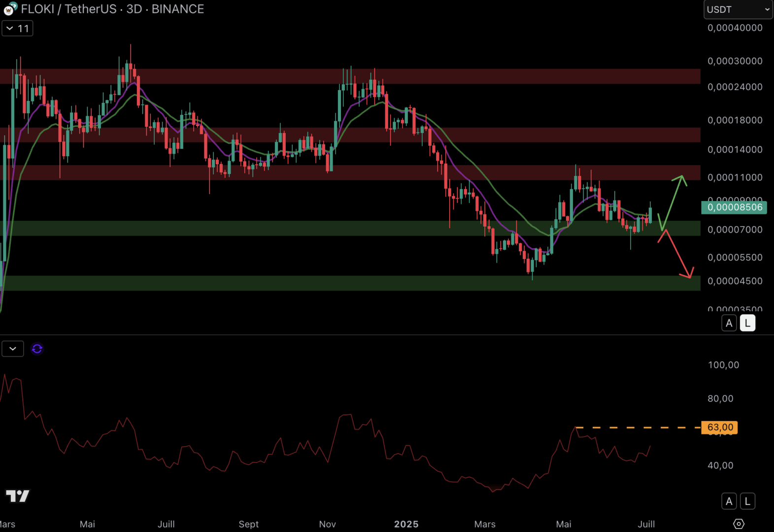Image resolution: width=774 pixels, height=532 pixels.
Task: Select the current price label 0,00008506
Action: (734, 207)
